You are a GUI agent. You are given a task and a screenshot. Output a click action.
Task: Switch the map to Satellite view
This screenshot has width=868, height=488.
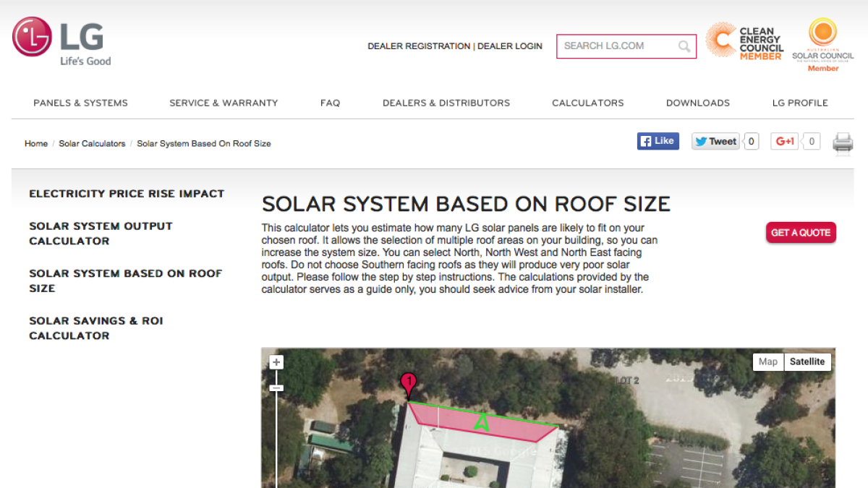point(807,361)
